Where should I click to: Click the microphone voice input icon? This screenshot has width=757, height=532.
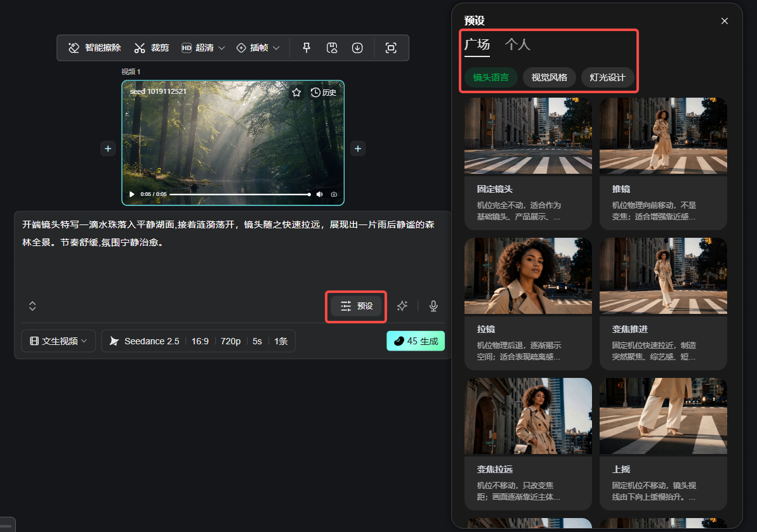pos(433,306)
